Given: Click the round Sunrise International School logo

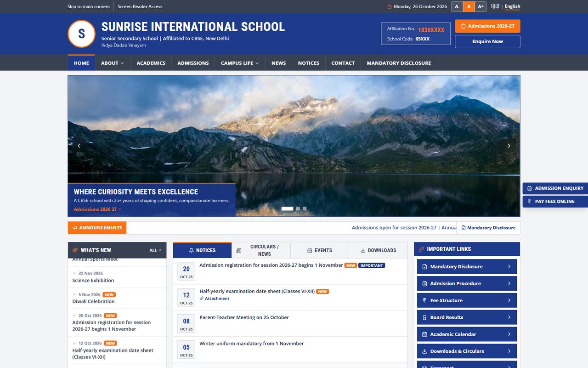Looking at the screenshot, I should click(81, 34).
